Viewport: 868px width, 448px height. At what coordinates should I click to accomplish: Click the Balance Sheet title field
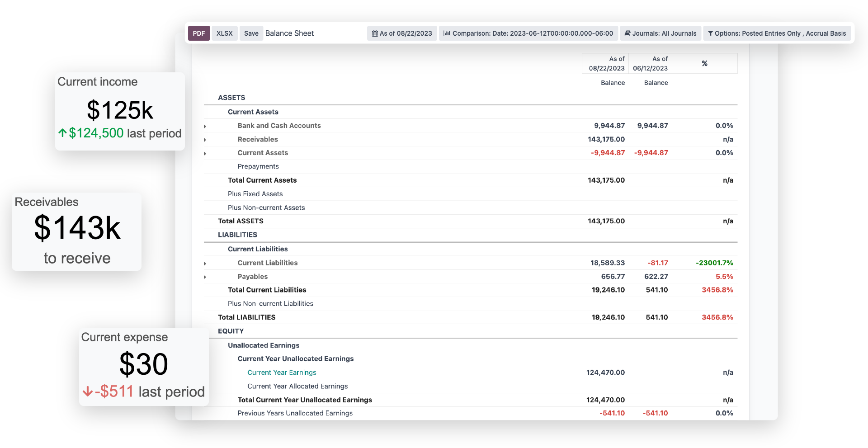pyautogui.click(x=290, y=33)
